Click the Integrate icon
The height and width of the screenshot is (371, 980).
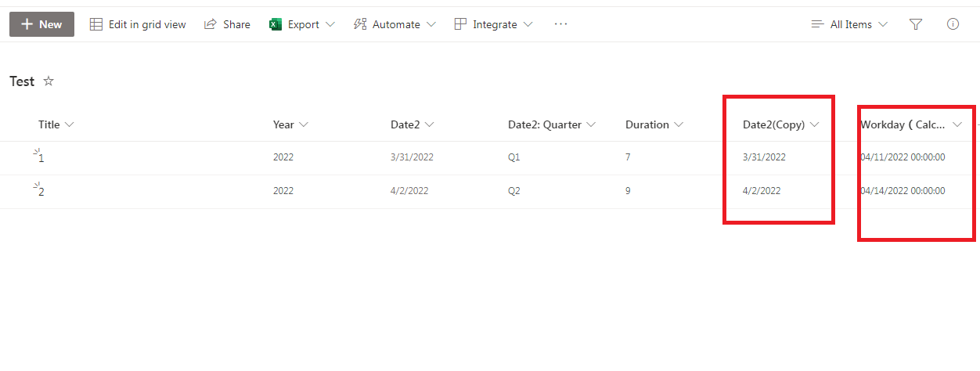click(x=460, y=24)
